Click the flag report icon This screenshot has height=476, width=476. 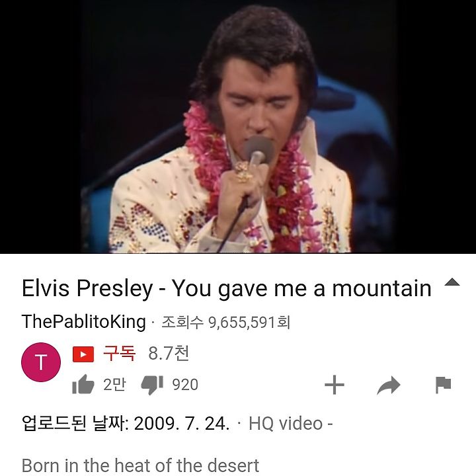coord(443,385)
